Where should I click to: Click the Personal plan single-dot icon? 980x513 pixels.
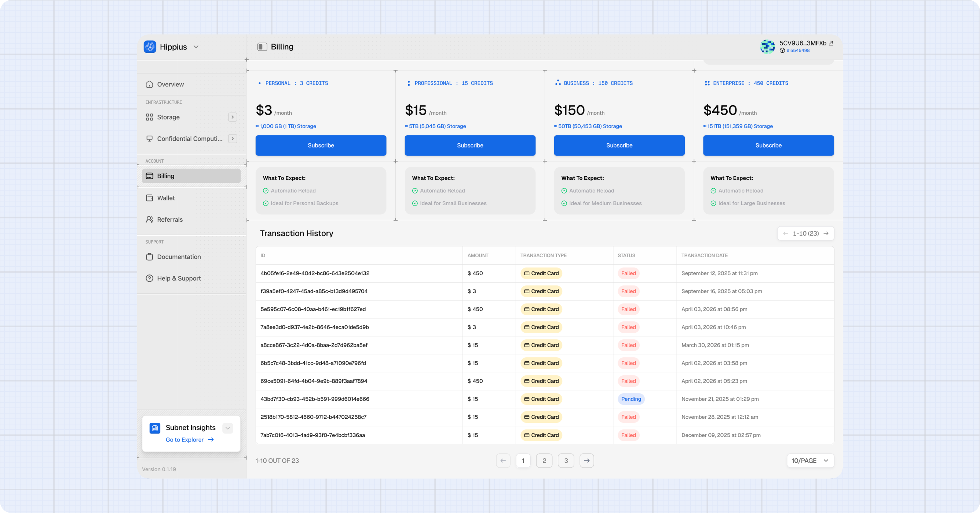(x=259, y=83)
